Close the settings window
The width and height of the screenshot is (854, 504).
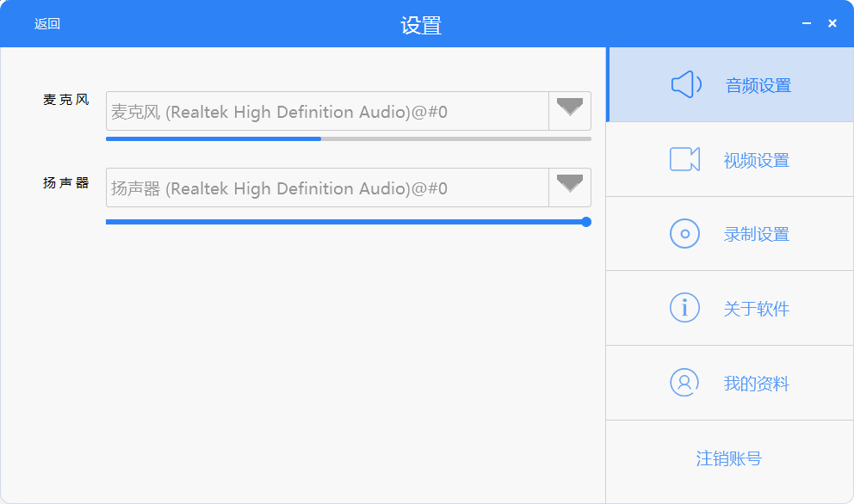tap(832, 23)
